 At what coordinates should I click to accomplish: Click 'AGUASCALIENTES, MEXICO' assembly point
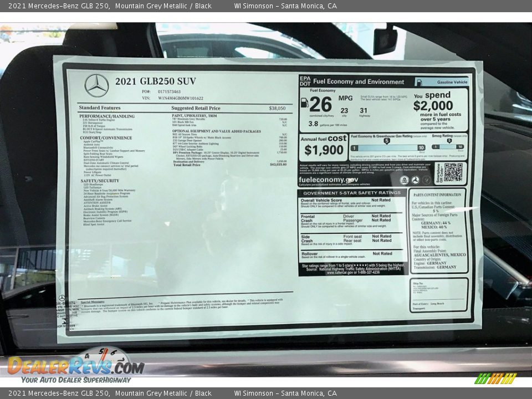(x=439, y=255)
